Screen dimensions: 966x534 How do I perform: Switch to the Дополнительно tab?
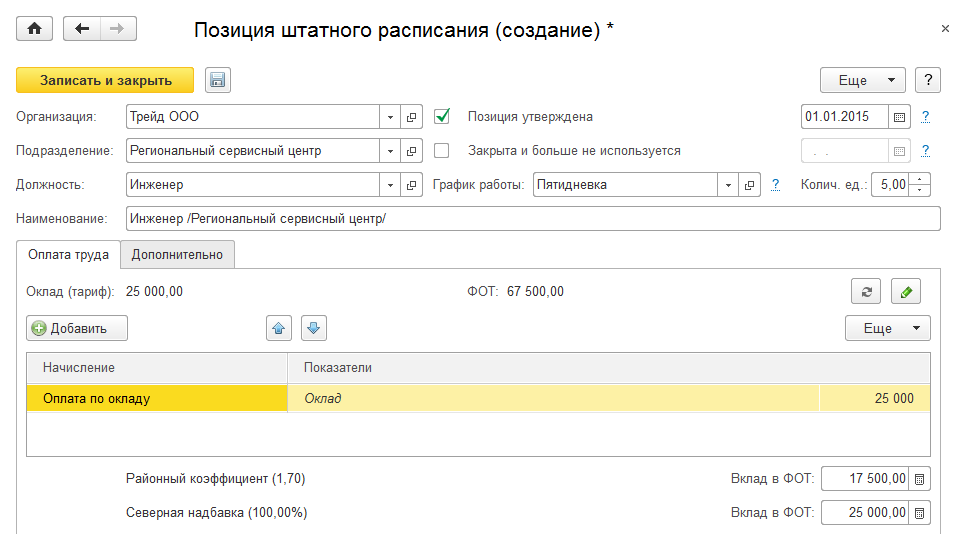coord(178,255)
